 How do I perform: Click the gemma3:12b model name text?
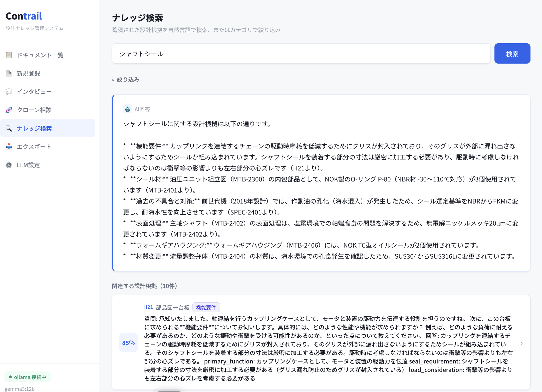click(x=20, y=389)
